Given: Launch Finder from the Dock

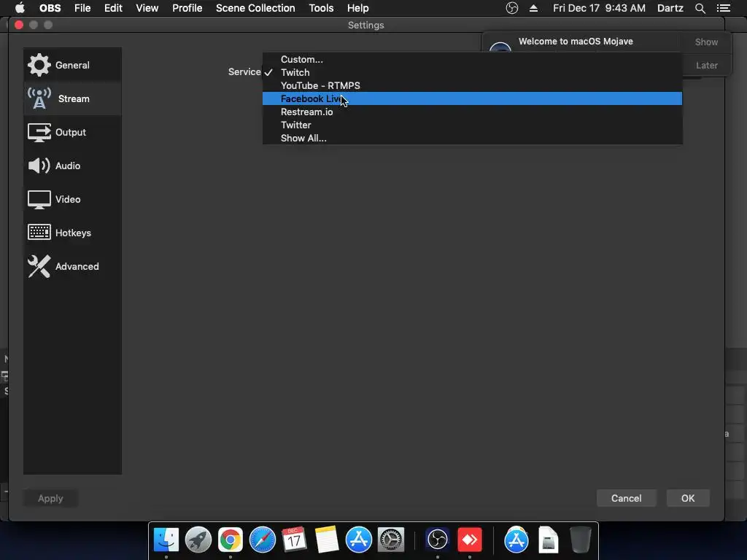Looking at the screenshot, I should [x=166, y=540].
